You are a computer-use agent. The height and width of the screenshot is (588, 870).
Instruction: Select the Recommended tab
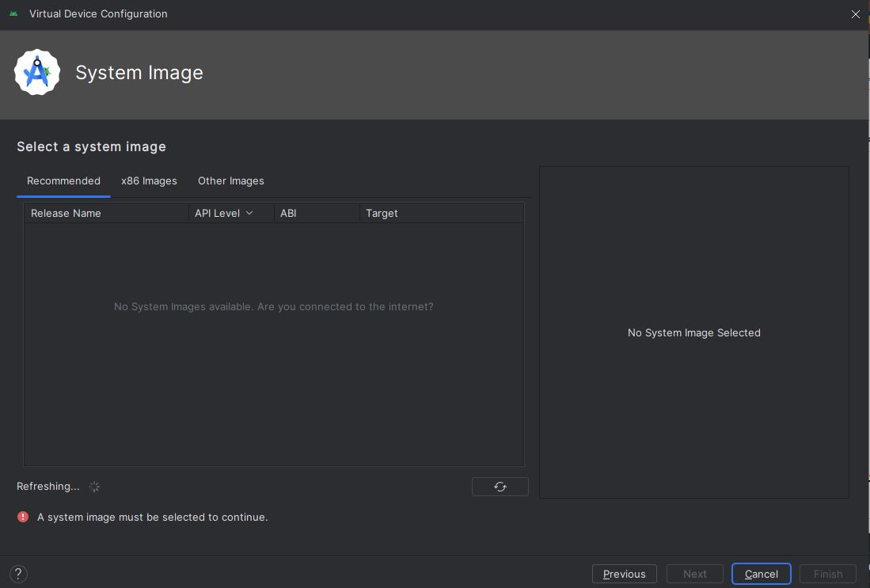(63, 180)
